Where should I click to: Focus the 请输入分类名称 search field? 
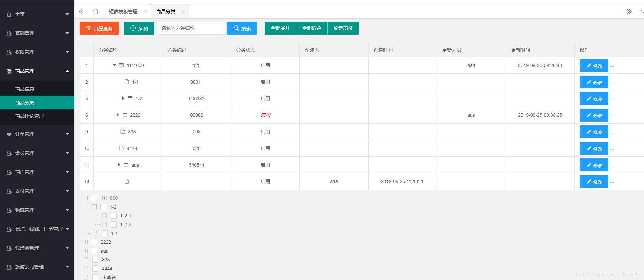click(x=192, y=28)
